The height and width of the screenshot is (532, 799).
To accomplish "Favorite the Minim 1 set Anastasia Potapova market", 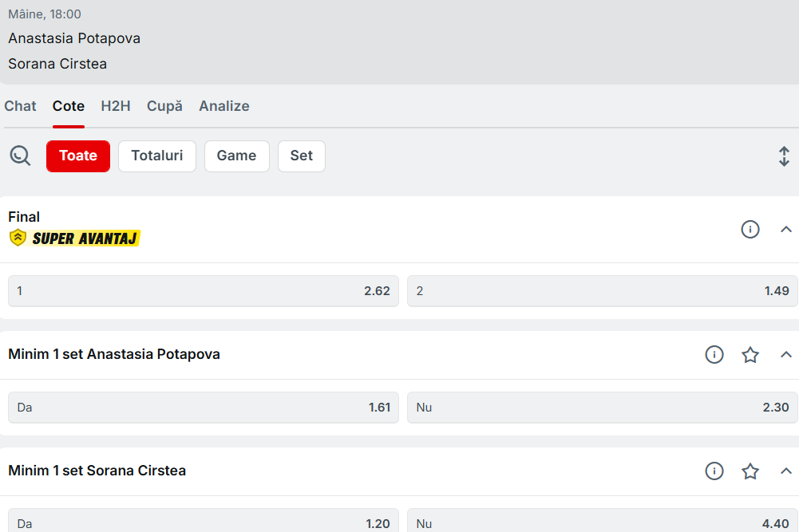I will tap(750, 354).
